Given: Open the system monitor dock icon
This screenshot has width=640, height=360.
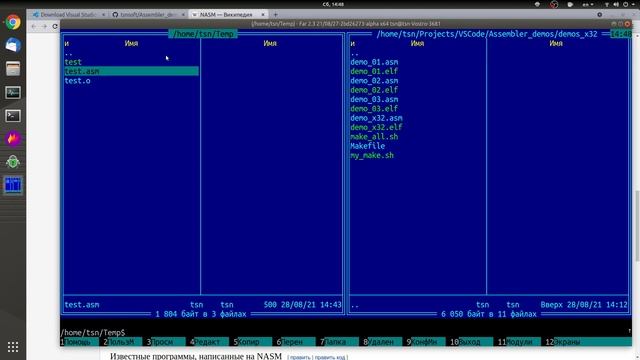Looking at the screenshot, I should pyautogui.click(x=13, y=92).
